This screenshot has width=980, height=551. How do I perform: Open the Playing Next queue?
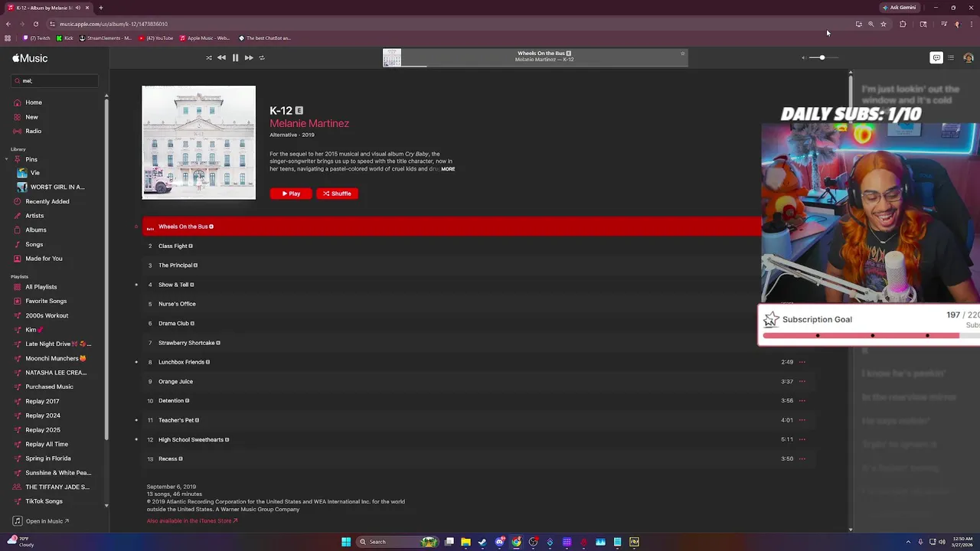pos(951,57)
